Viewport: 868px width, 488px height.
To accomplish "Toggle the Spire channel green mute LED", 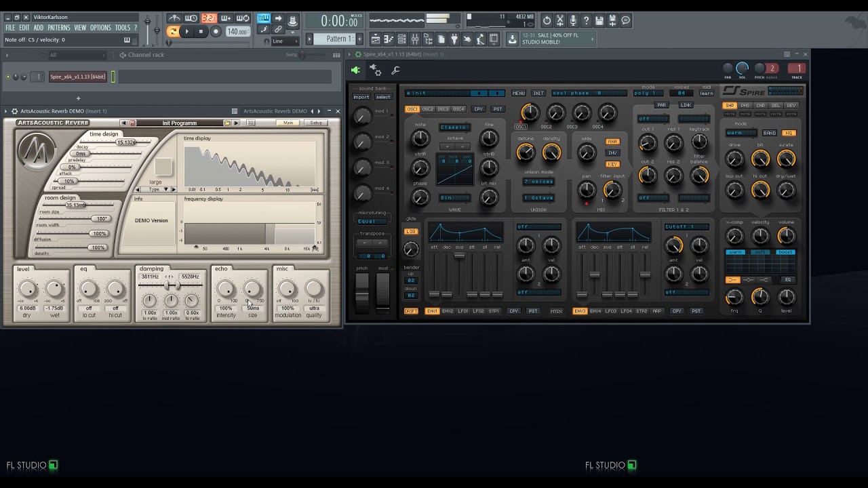I will (x=8, y=77).
